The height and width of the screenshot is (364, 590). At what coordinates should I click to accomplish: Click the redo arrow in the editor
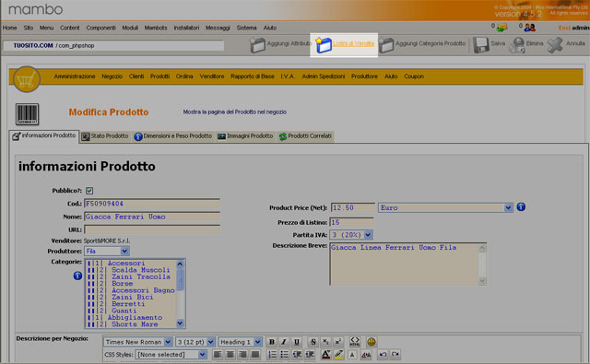click(395, 354)
